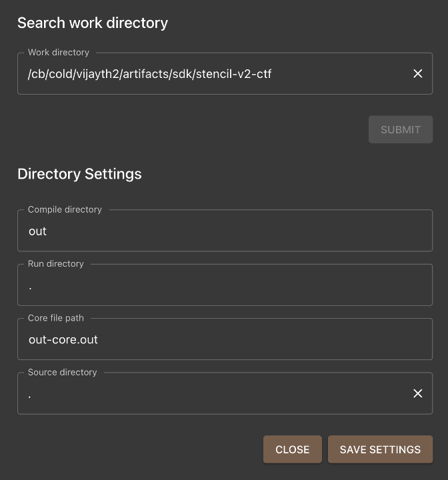
Task: Focus the Run directory input field
Action: (x=225, y=285)
